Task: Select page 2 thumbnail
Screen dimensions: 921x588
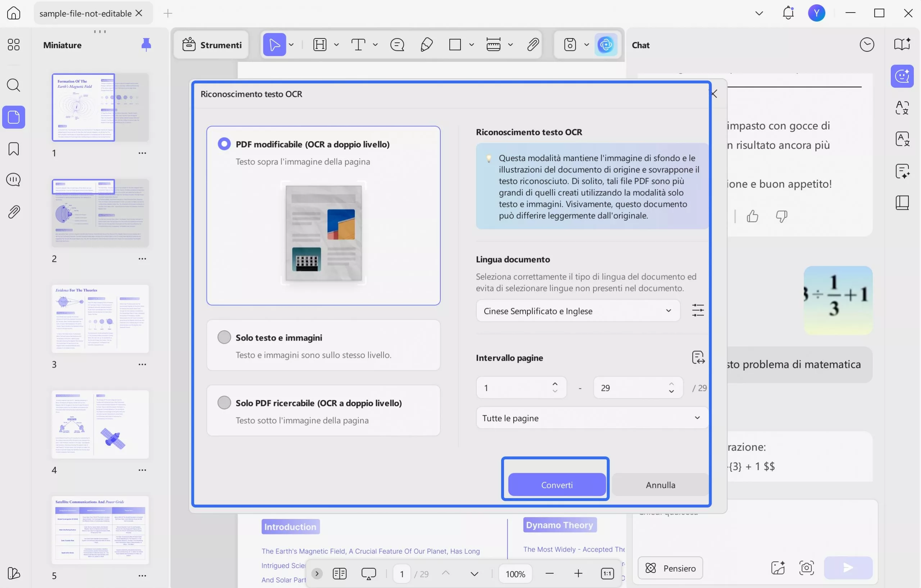Action: [x=100, y=213]
